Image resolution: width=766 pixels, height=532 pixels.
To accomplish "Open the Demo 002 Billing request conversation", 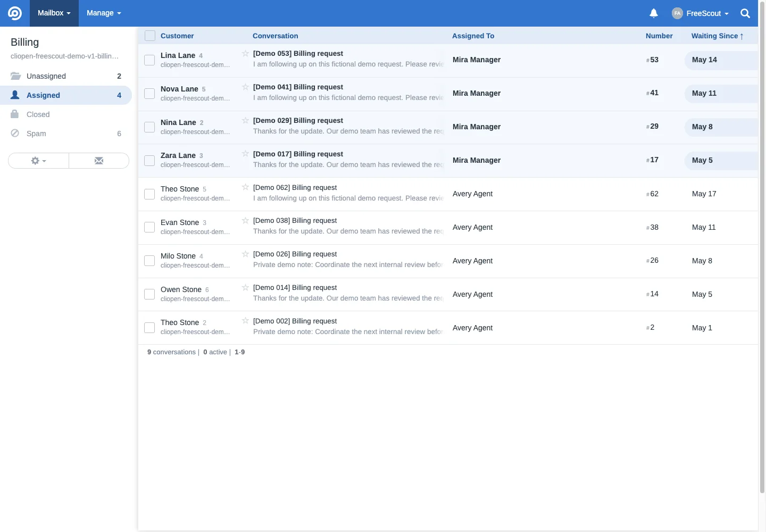I will (x=295, y=321).
